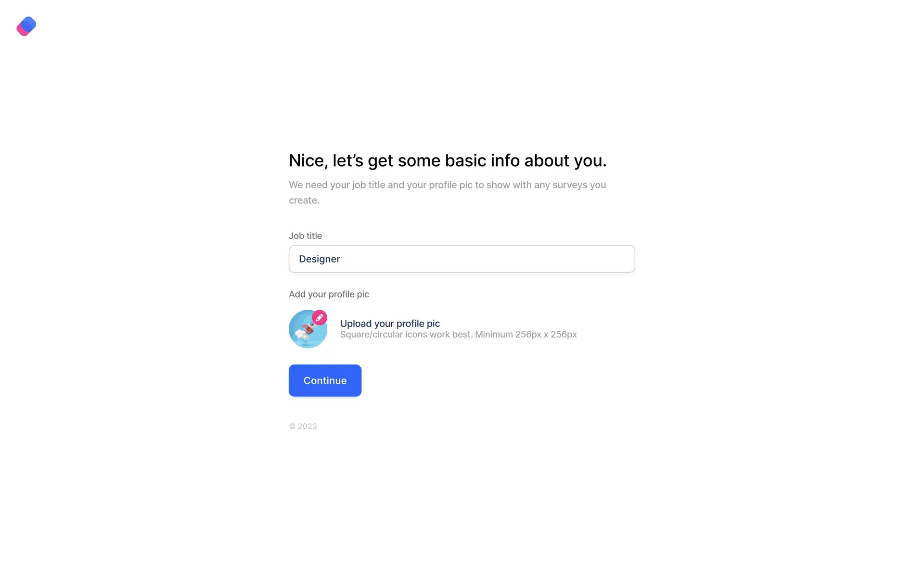
Task: Click the subtitle about job title and surveys
Action: coord(447,185)
